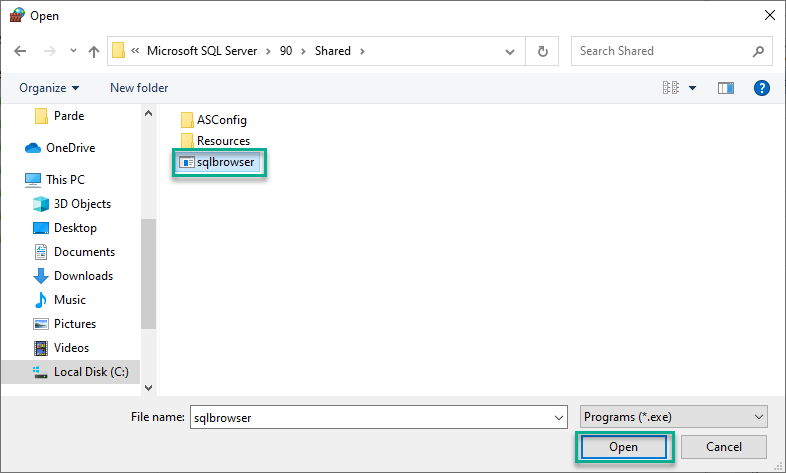
Task: Go up one folder level arrow
Action: [94, 51]
